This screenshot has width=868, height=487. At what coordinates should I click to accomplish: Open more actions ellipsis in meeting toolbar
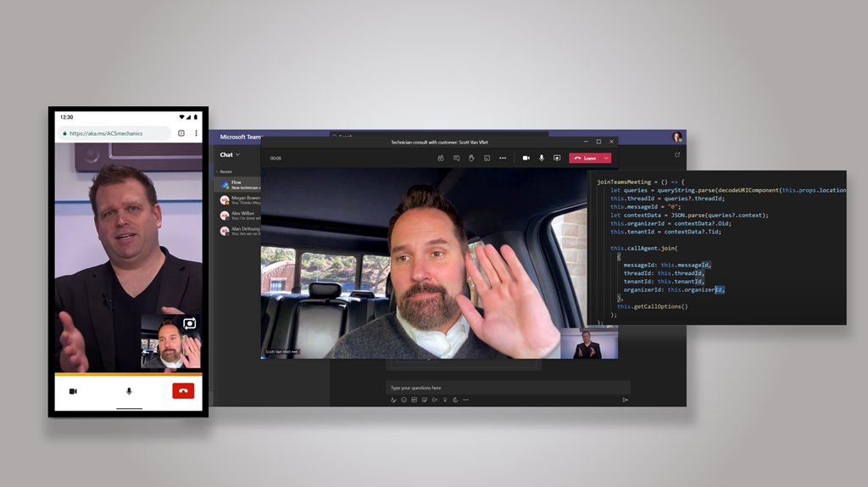click(503, 158)
